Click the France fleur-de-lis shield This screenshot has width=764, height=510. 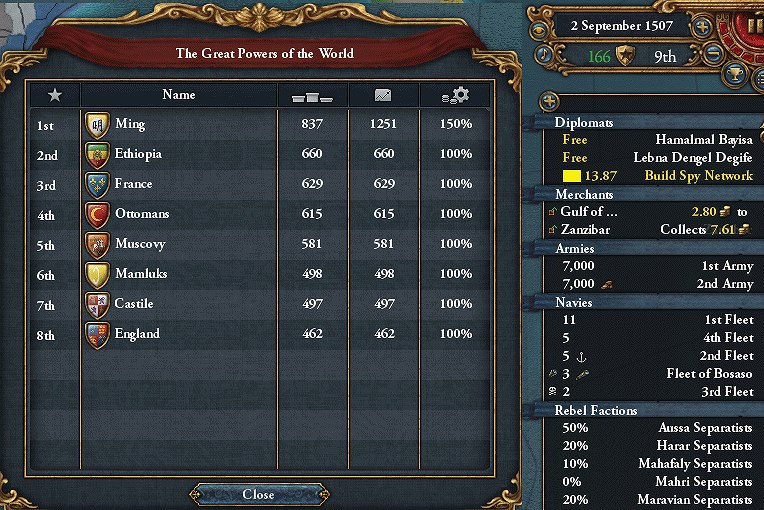click(97, 184)
